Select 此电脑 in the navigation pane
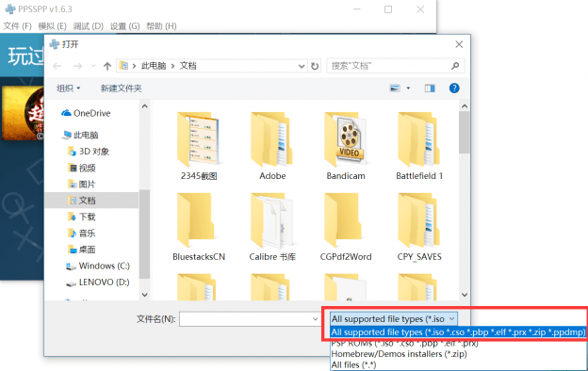The width and height of the screenshot is (588, 371). pos(81,135)
